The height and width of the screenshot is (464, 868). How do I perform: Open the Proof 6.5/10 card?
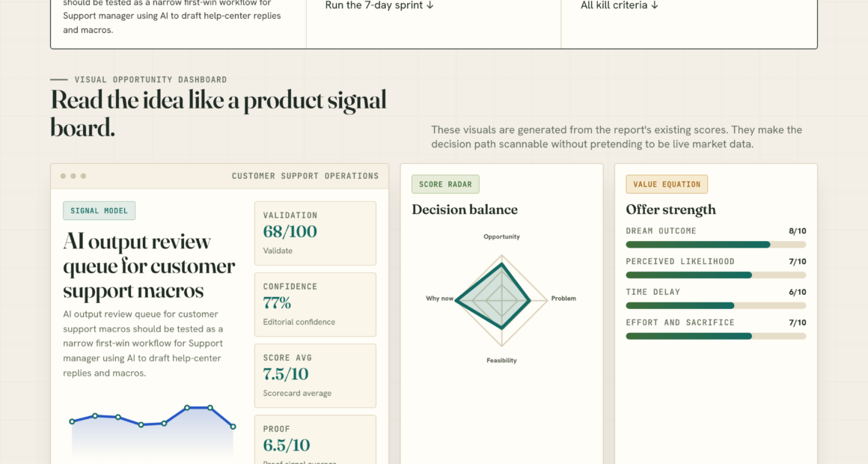pos(315,439)
